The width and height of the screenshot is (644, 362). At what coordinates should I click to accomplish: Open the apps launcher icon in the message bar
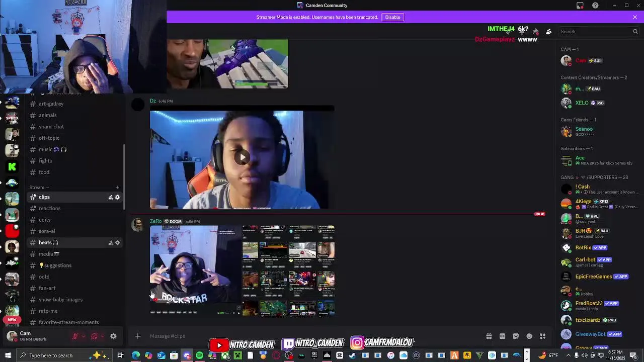coord(543,336)
